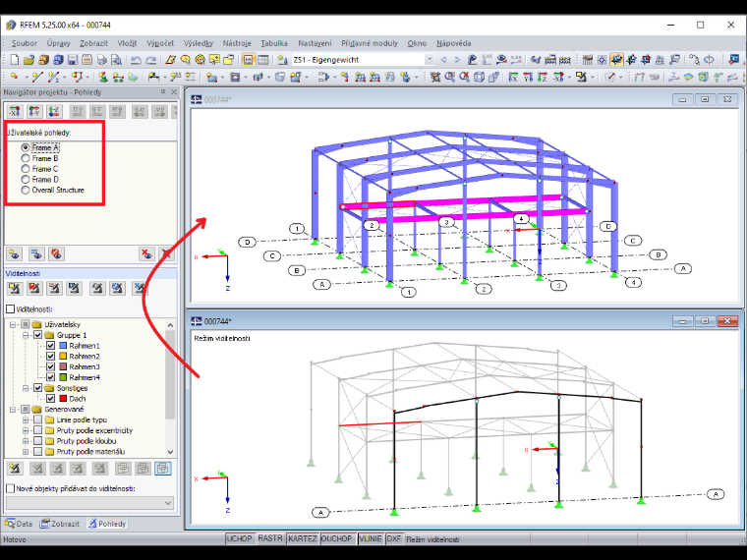Uncheck the Dach visibility checkbox
747x560 pixels.
pyautogui.click(x=50, y=399)
